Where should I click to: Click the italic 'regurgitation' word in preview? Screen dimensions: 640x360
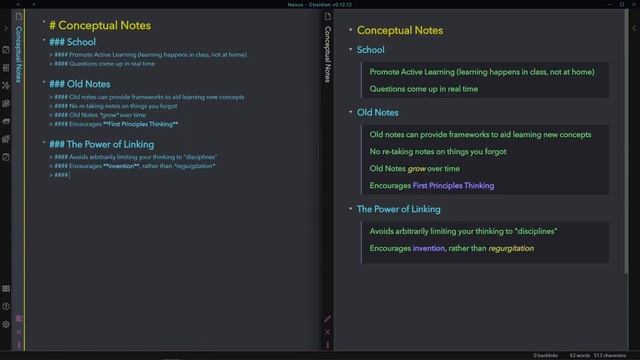(x=511, y=248)
